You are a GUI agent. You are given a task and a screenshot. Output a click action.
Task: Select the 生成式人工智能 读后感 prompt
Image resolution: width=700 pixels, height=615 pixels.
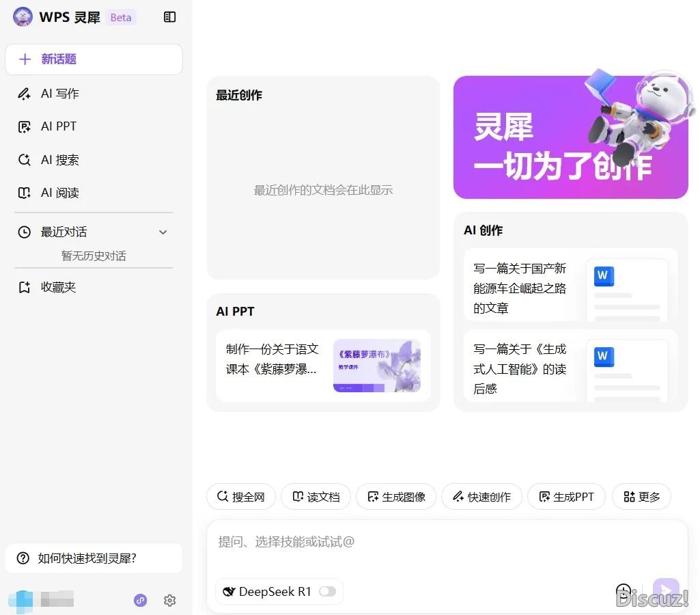click(520, 369)
